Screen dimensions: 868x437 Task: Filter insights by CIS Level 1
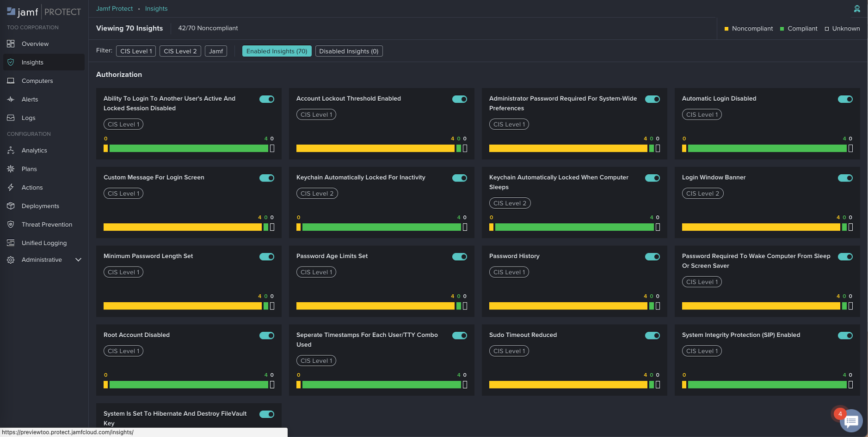point(136,51)
